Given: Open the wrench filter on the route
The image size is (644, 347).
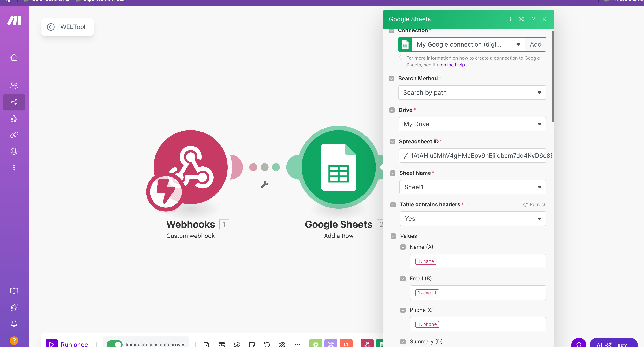Looking at the screenshot, I should [x=264, y=185].
